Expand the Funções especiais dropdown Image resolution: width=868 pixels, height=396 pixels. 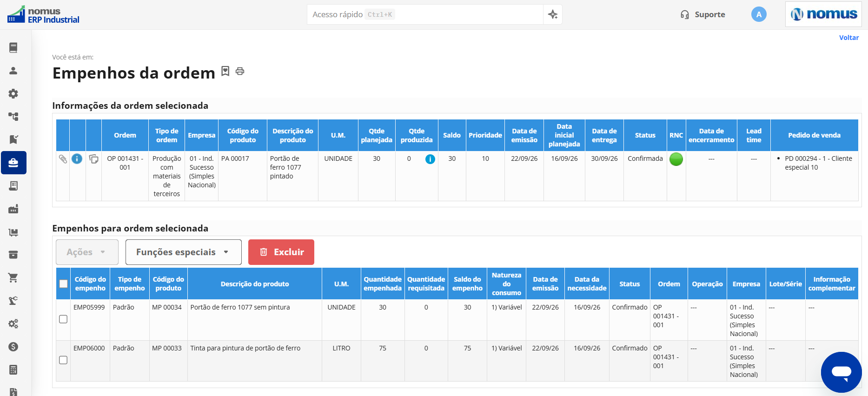pyautogui.click(x=184, y=252)
